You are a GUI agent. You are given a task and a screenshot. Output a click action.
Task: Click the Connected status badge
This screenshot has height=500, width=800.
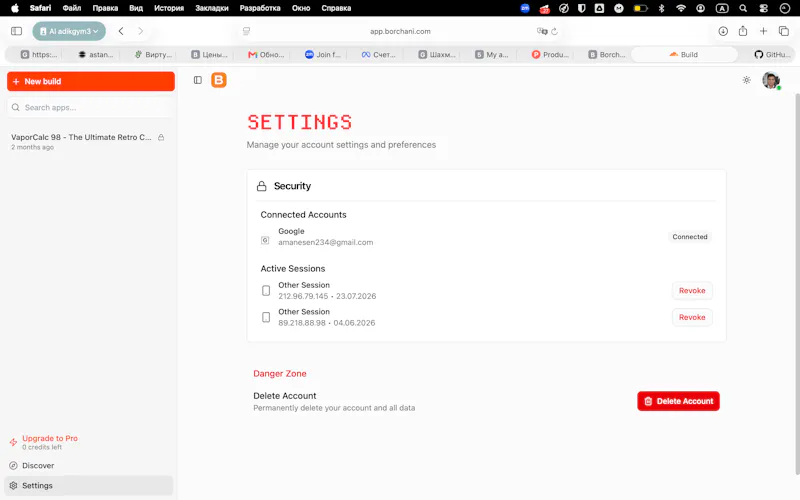click(x=690, y=237)
